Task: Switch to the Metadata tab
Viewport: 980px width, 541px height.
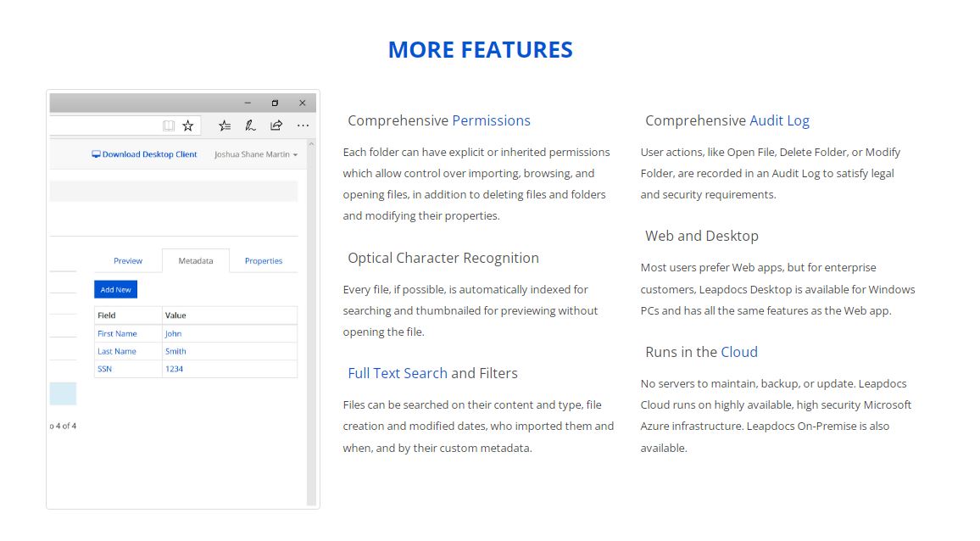Action: (x=196, y=261)
